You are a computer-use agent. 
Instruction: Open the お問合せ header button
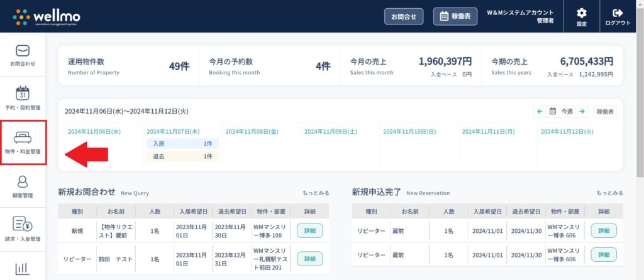point(404,16)
